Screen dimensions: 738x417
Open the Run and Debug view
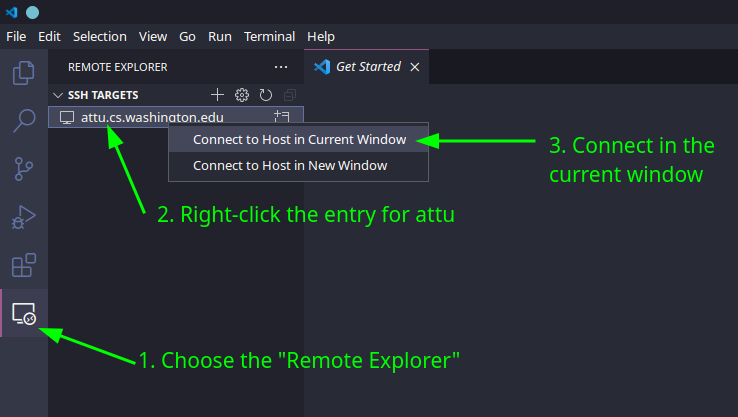coord(23,217)
